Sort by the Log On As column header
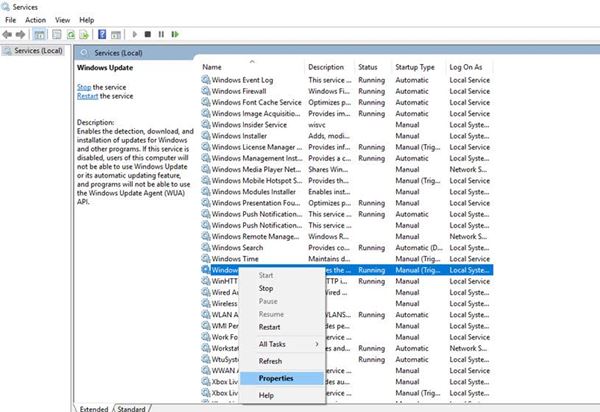This screenshot has height=412, width=600. [x=470, y=67]
